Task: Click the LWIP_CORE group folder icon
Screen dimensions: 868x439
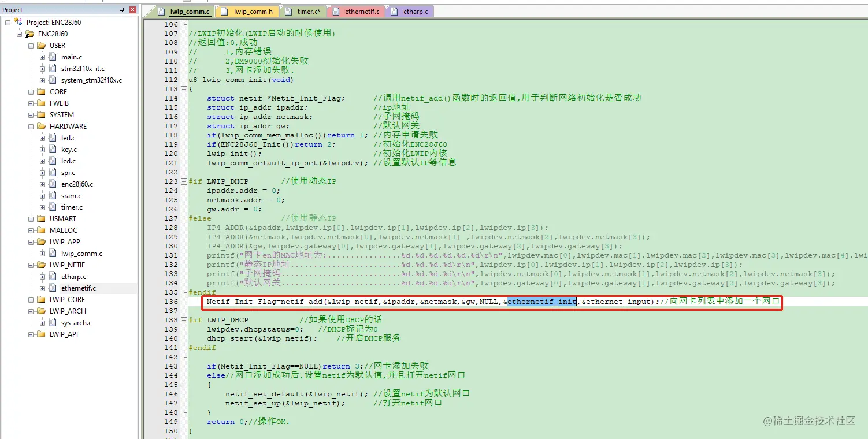Action: click(x=41, y=300)
